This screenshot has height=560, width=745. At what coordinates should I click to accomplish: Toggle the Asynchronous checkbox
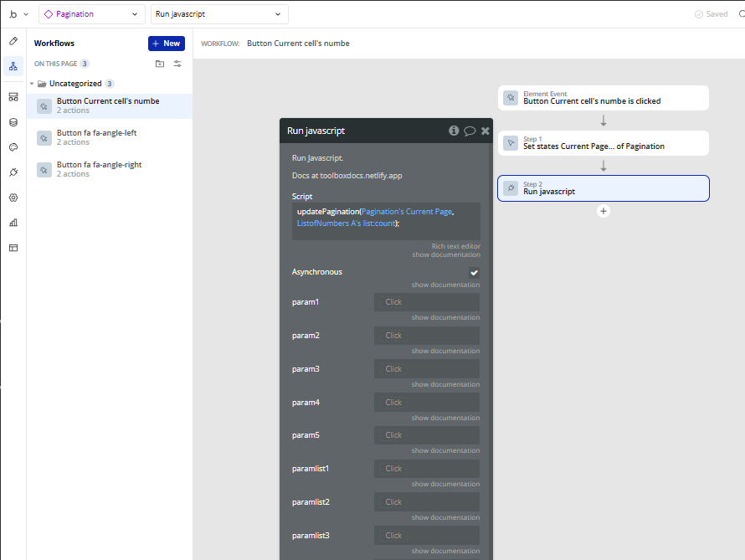[x=474, y=273]
